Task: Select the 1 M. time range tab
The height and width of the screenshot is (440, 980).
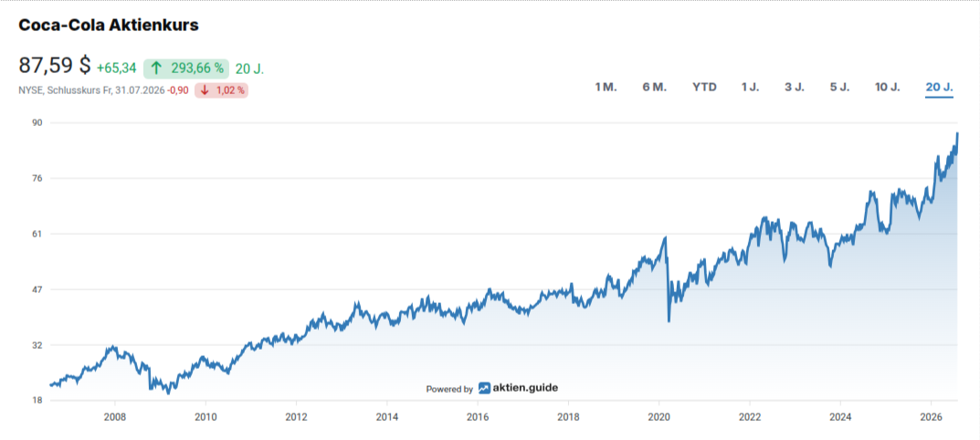Action: pos(606,88)
